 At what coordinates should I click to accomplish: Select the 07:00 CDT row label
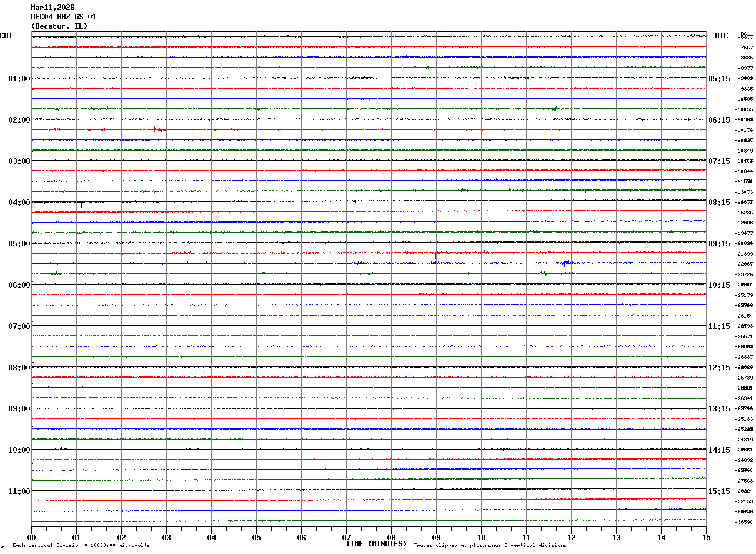point(19,326)
